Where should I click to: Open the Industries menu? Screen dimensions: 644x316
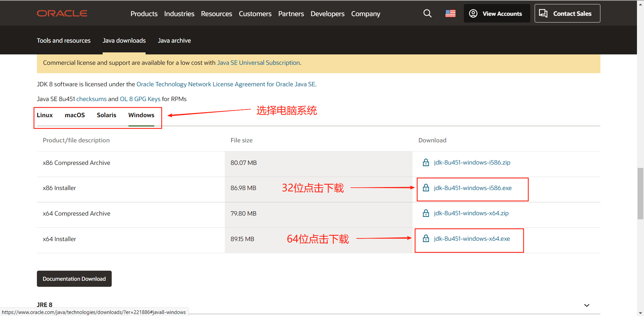(179, 14)
